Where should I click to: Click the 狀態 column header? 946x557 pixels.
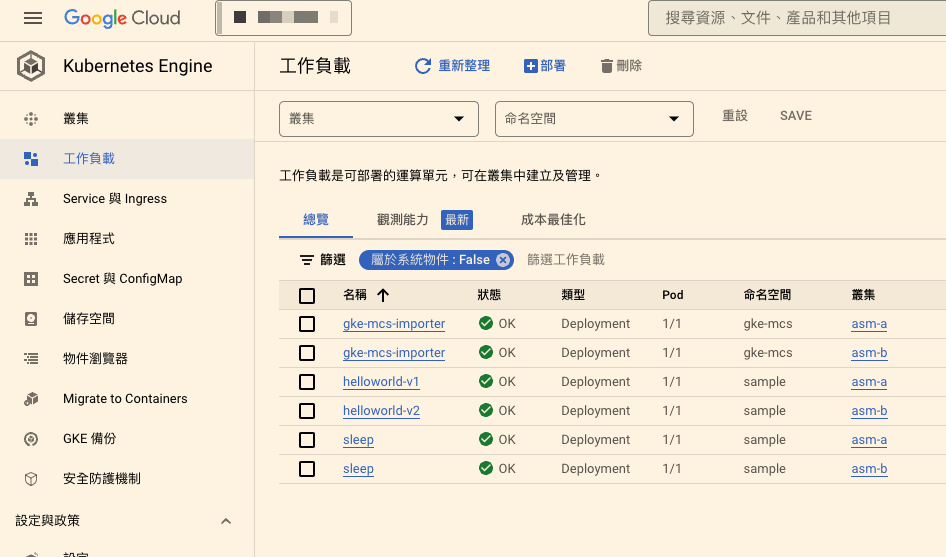489,294
